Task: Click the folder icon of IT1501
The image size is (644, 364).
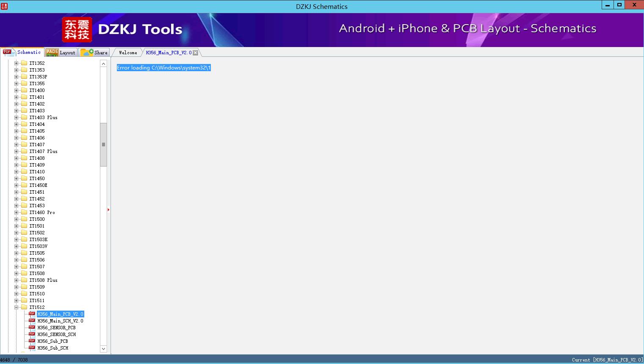Action: click(x=24, y=226)
